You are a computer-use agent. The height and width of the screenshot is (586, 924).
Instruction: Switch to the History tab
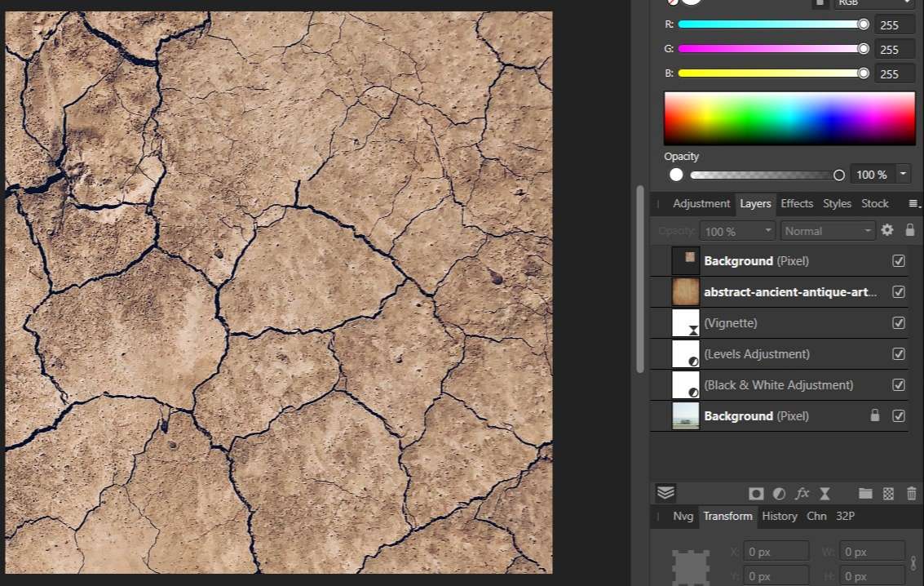click(779, 516)
